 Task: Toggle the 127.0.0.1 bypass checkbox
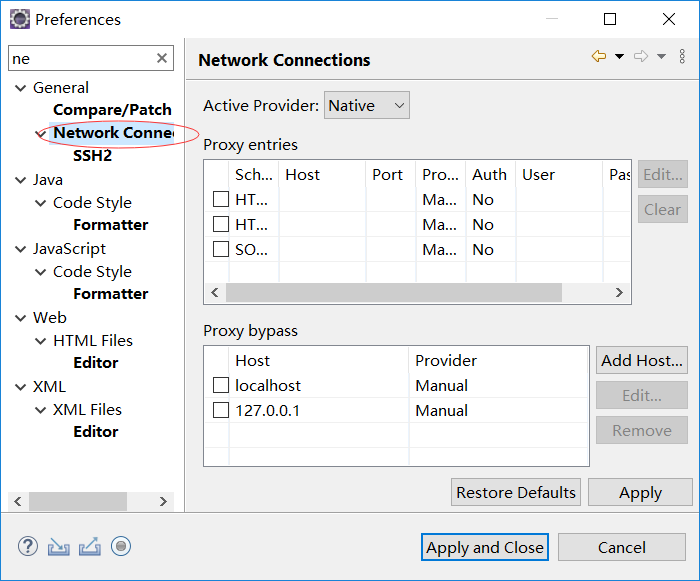(x=221, y=410)
